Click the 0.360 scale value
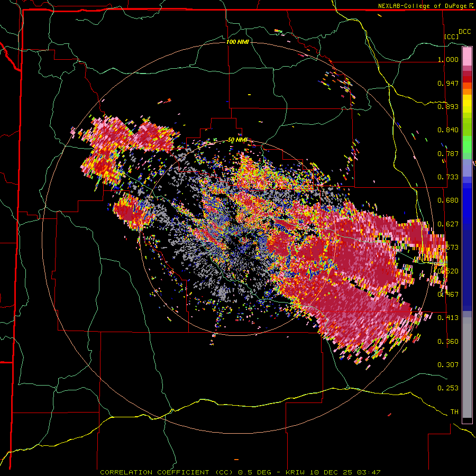The height and width of the screenshot is (476, 476). pyautogui.click(x=448, y=342)
